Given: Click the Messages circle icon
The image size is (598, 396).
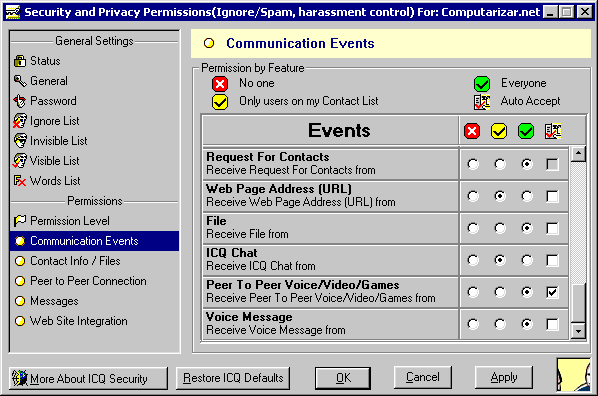Looking at the screenshot, I should click(20, 301).
